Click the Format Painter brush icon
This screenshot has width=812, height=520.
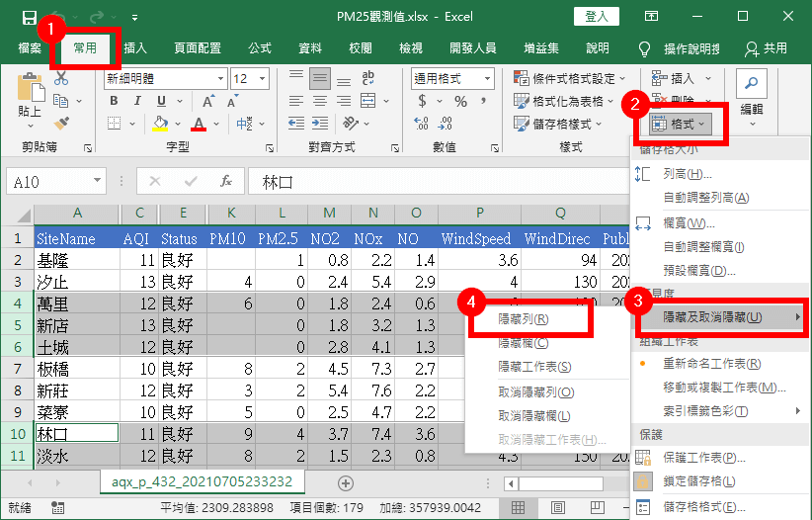coord(61,124)
